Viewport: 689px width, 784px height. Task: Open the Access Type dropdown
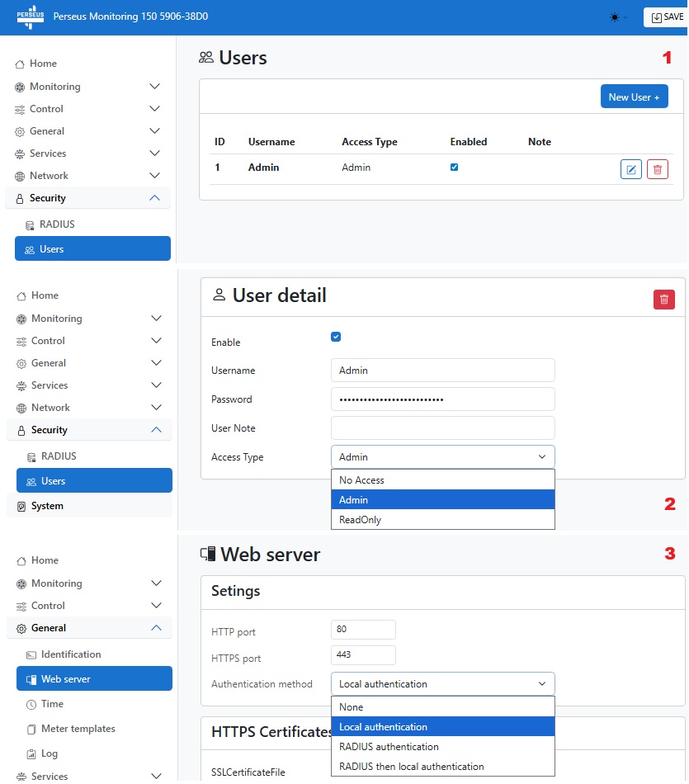coord(442,457)
